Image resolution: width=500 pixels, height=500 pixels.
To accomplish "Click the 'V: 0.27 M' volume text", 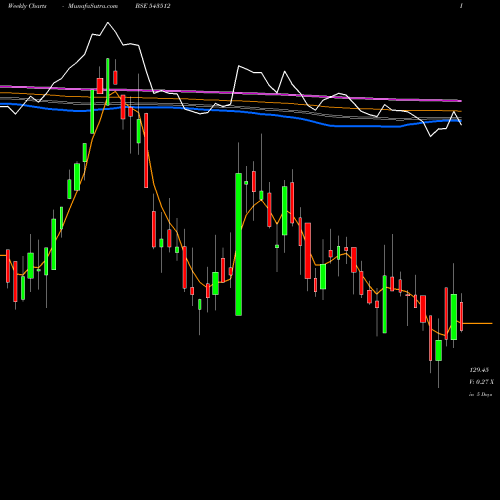I will click(x=482, y=382).
